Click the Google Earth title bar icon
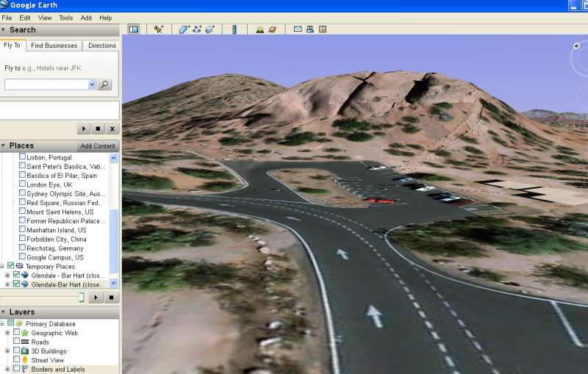The height and width of the screenshot is (374, 588). click(4, 4)
